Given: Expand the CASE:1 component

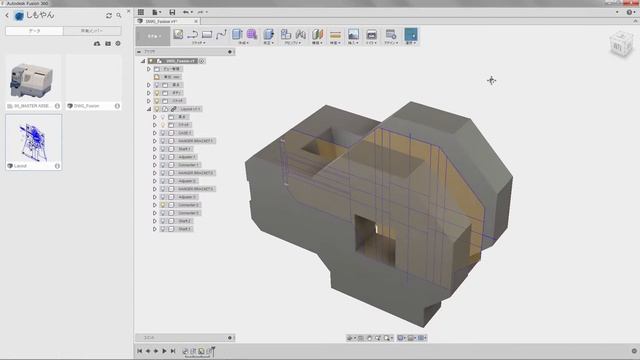Looking at the screenshot, I should pyautogui.click(x=155, y=133).
